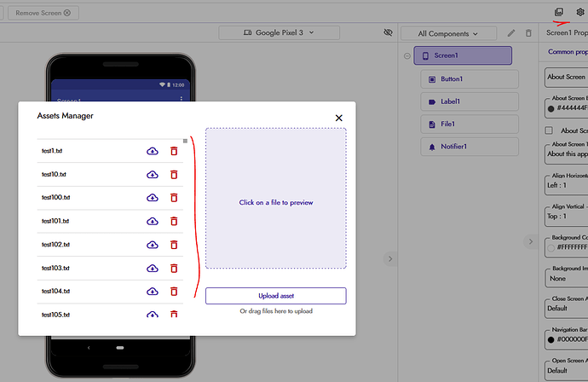The height and width of the screenshot is (382, 588).
Task: Collapse the component tree panel chevron
Action: point(390,259)
